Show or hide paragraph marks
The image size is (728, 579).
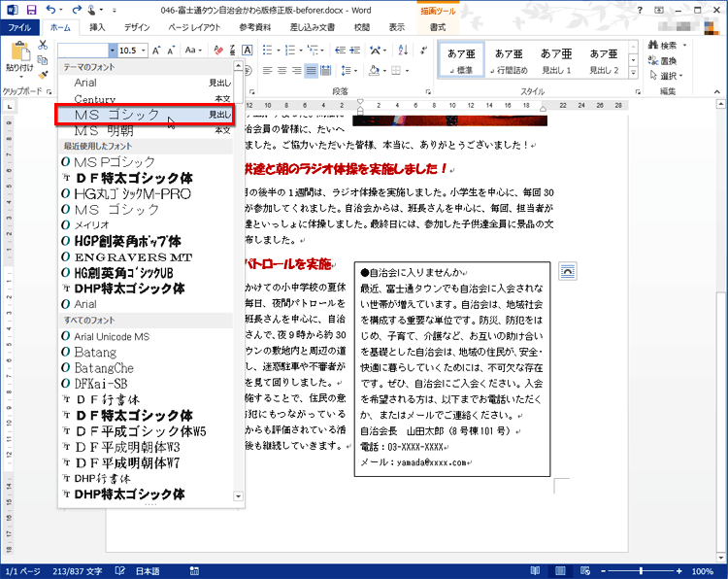tap(423, 51)
